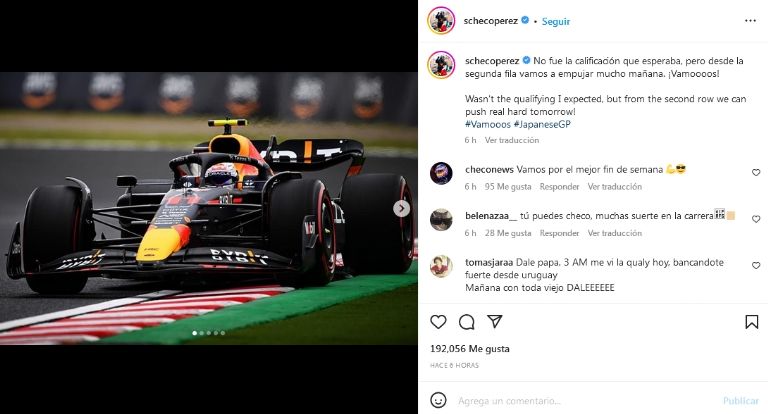Open the emoji picker smiley icon
Screen dimensions: 768x414
[x=438, y=400]
